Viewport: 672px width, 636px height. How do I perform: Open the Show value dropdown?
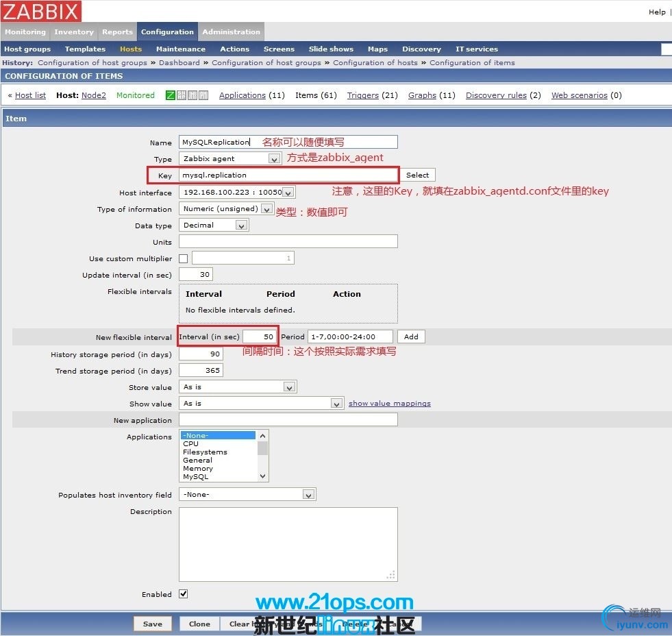point(262,403)
